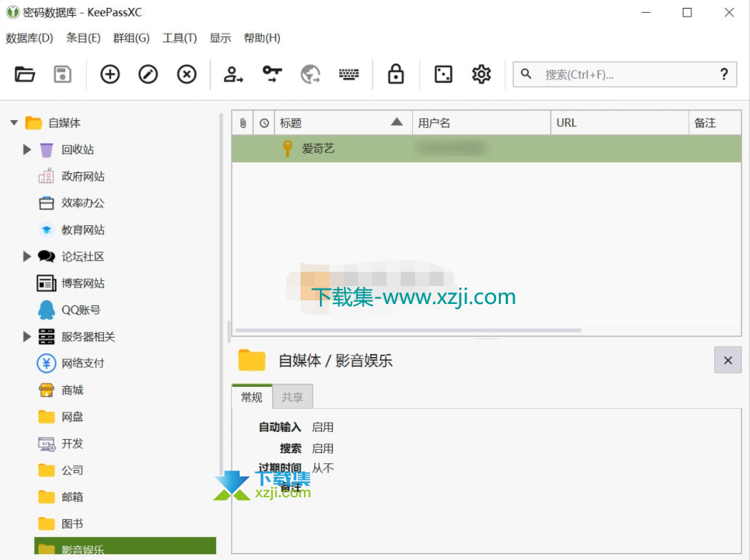
Task: Expand the 论坛社区 group arrow
Action: pyautogui.click(x=27, y=257)
